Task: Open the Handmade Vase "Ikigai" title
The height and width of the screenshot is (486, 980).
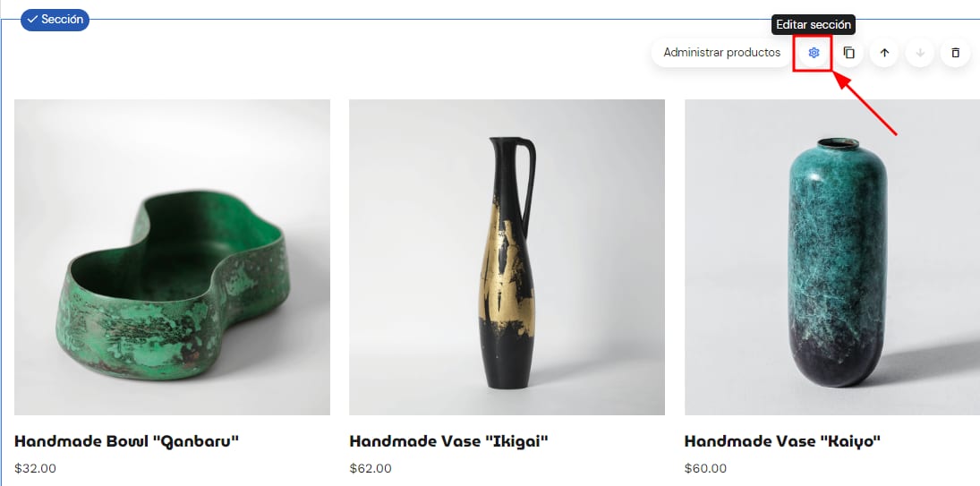Action: (x=448, y=441)
